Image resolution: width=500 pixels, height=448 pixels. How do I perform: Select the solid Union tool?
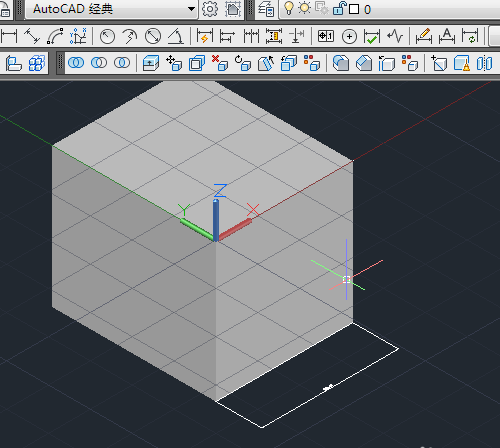click(x=76, y=63)
